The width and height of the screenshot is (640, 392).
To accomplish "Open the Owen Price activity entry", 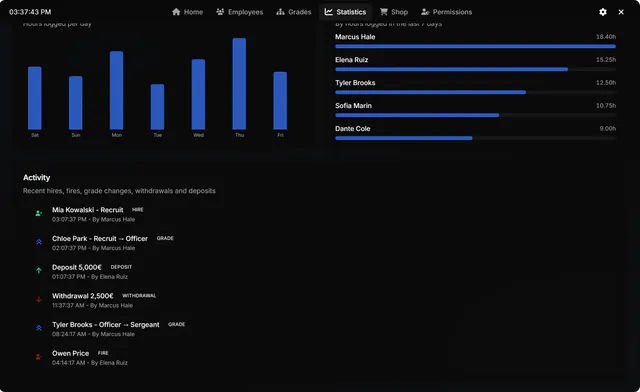I will click(70, 353).
